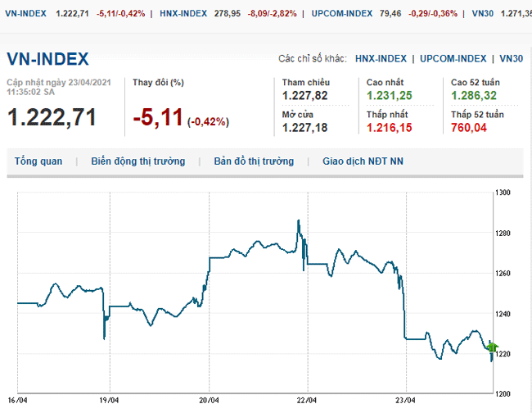Show the Giao dịch NĐT NN tab
The height and width of the screenshot is (413, 532).
click(x=363, y=161)
